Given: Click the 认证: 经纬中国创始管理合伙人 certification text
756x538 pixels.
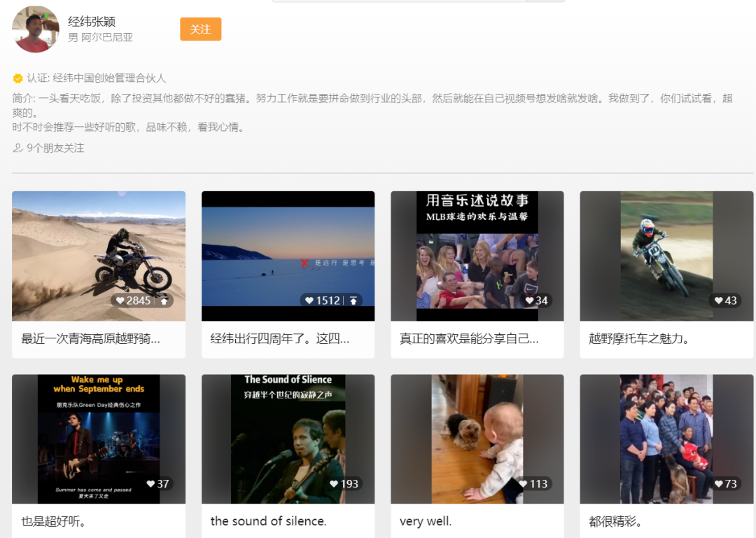Looking at the screenshot, I should [96, 78].
